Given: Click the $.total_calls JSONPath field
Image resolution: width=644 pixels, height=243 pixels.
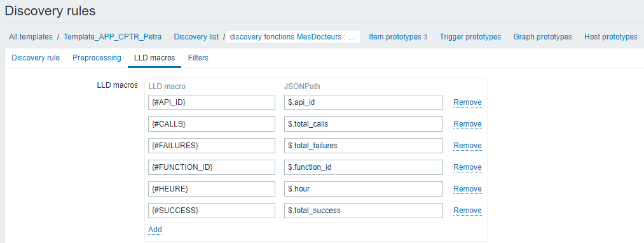Looking at the screenshot, I should click(364, 124).
